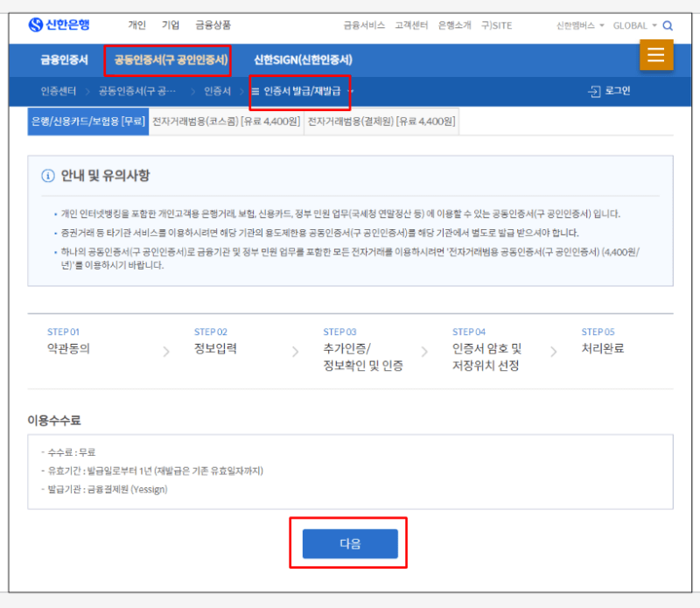Open the 고객센터 menu
Viewport: 700px width, 608px height.
[411, 26]
